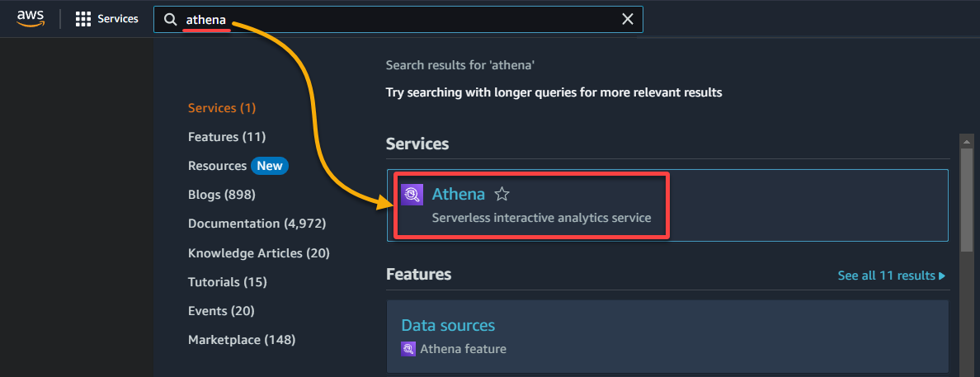
Task: Select Blogs (898) category
Action: pos(222,195)
